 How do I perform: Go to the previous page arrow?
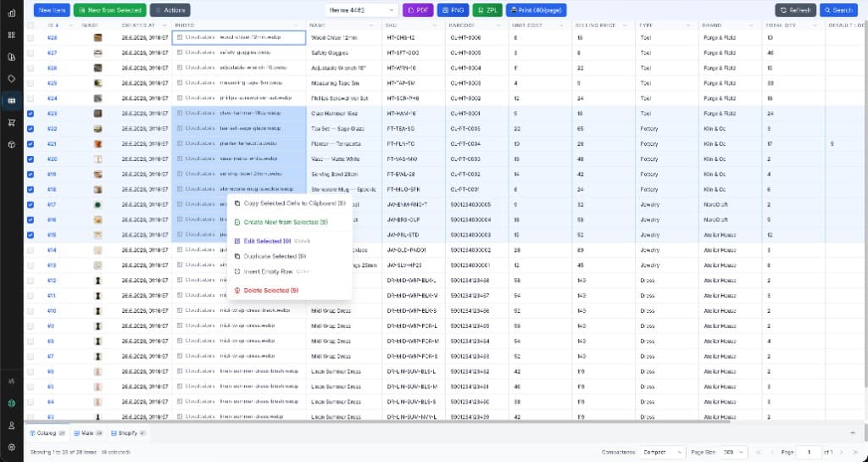[x=771, y=452]
